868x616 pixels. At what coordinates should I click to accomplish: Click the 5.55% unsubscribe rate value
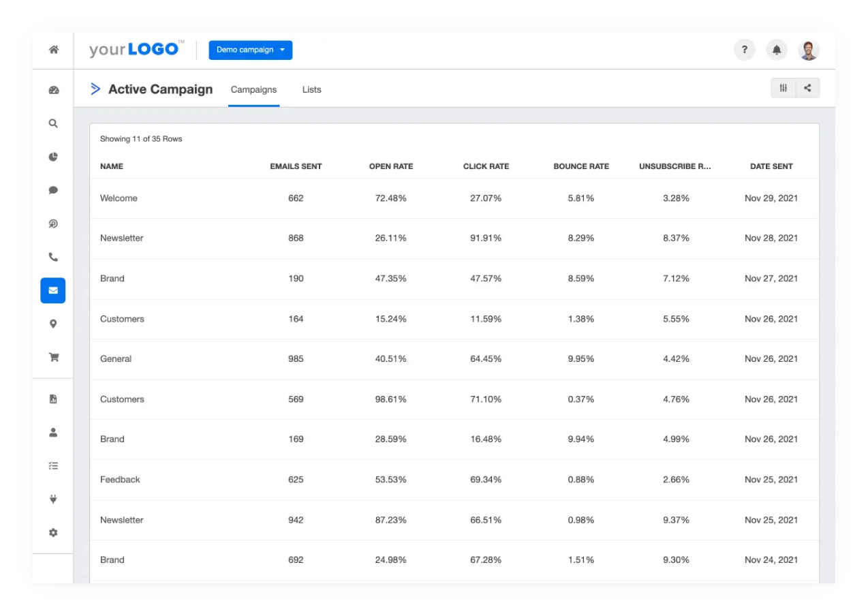676,319
